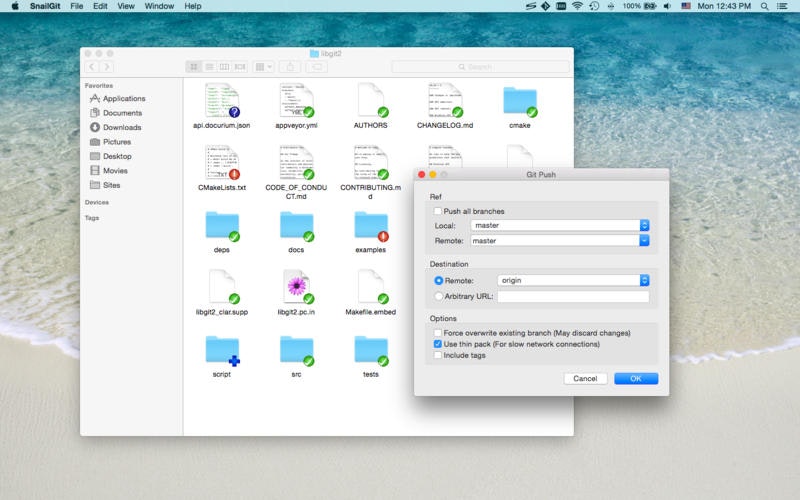Image resolution: width=800 pixels, height=500 pixels.
Task: Open the deps folder icon
Action: click(x=222, y=226)
